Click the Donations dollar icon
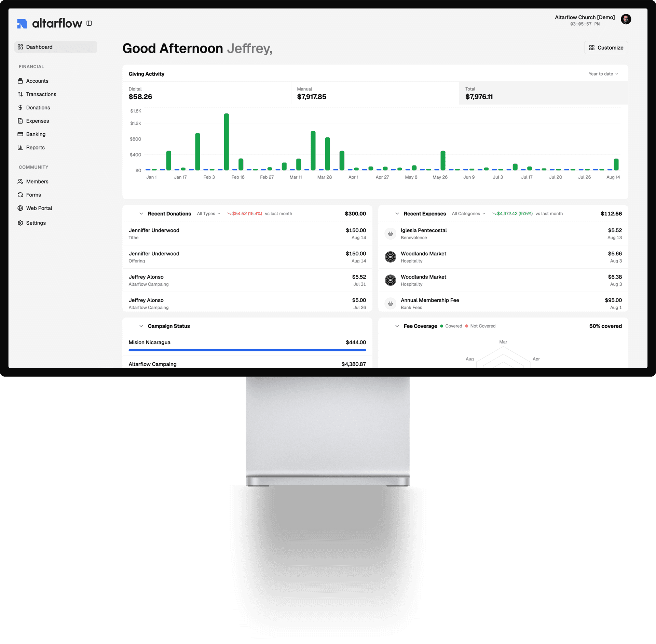The image size is (656, 644). click(20, 108)
